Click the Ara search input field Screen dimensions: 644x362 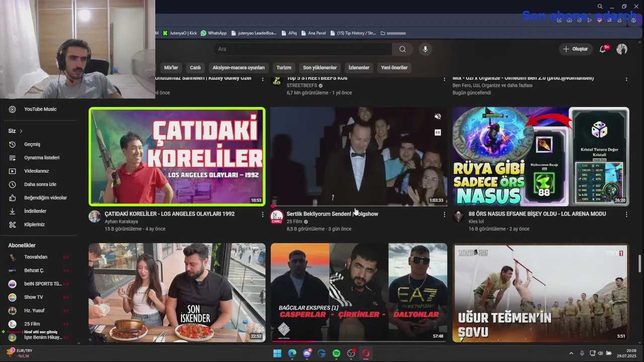[303, 49]
